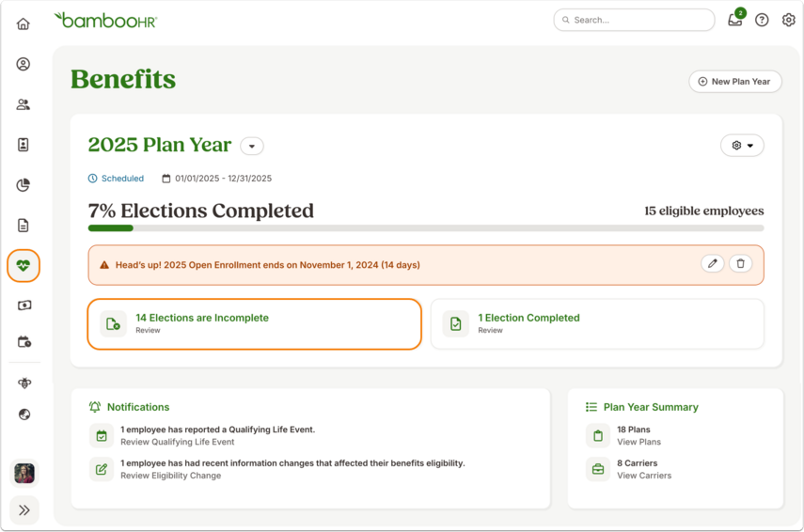Open the inbox notifications icon
This screenshot has height=532, width=804.
click(x=735, y=19)
